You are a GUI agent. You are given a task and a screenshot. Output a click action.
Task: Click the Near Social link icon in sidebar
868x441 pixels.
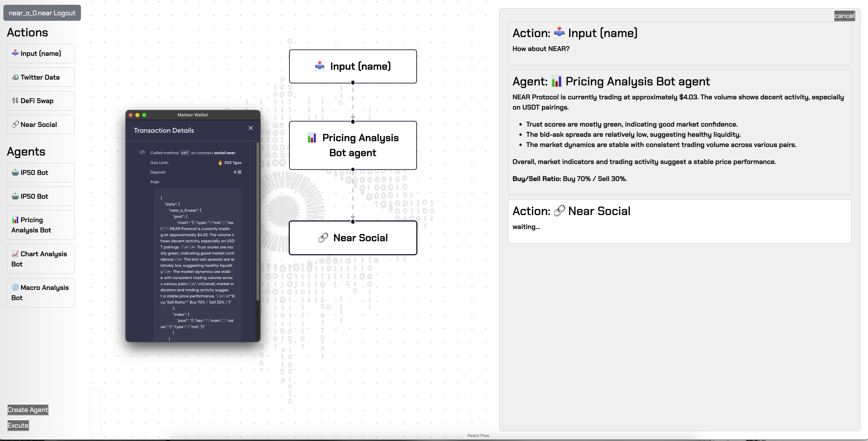point(15,125)
